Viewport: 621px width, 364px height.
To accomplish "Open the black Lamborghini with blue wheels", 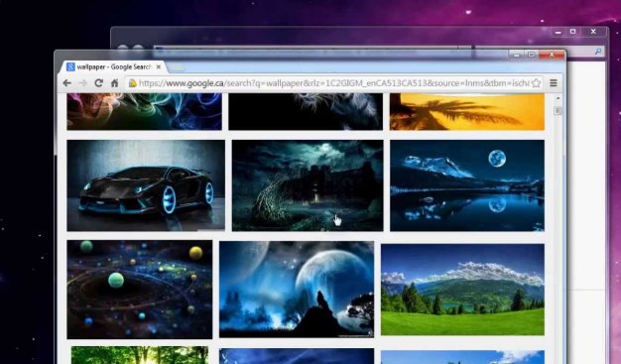I will click(x=146, y=185).
